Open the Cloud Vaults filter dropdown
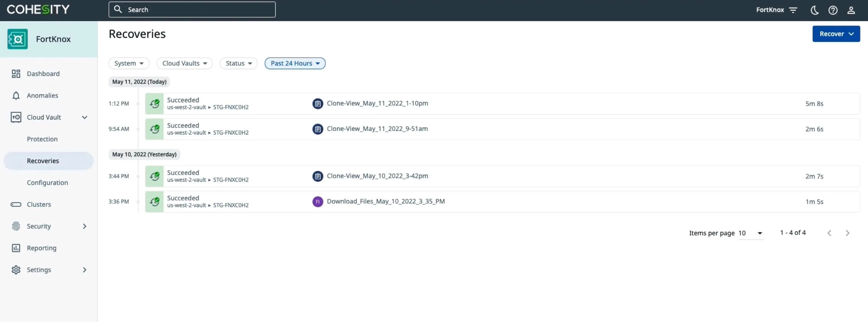868x322 pixels. [x=184, y=63]
